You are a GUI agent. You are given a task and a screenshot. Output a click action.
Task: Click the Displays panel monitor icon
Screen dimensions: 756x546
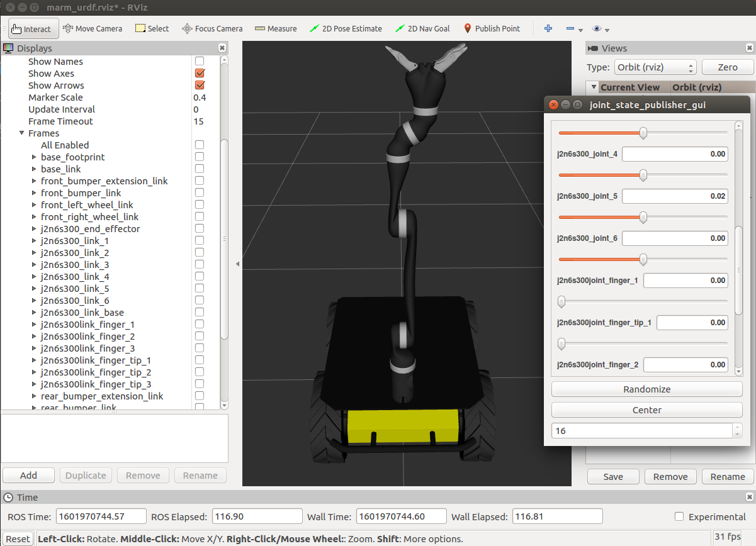[8, 48]
